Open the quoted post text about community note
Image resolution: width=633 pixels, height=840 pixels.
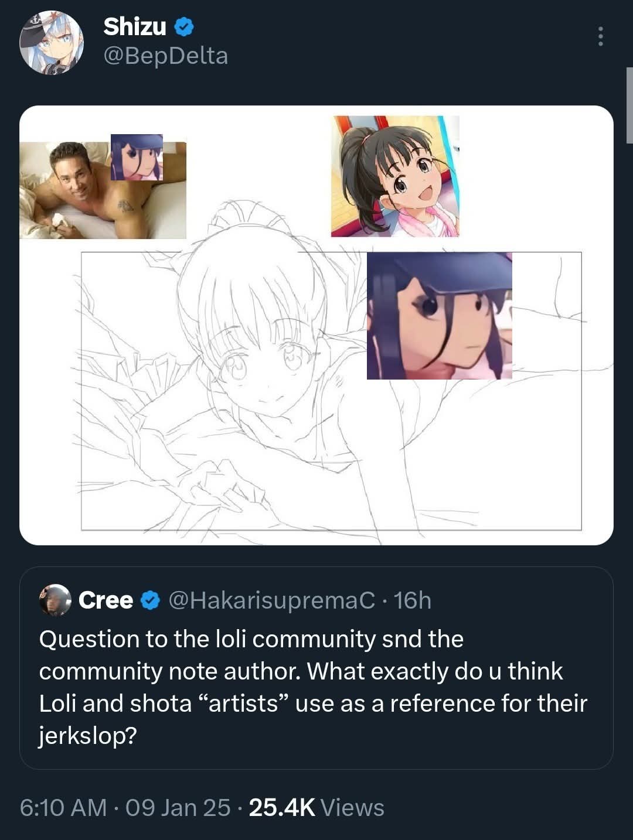[x=313, y=687]
